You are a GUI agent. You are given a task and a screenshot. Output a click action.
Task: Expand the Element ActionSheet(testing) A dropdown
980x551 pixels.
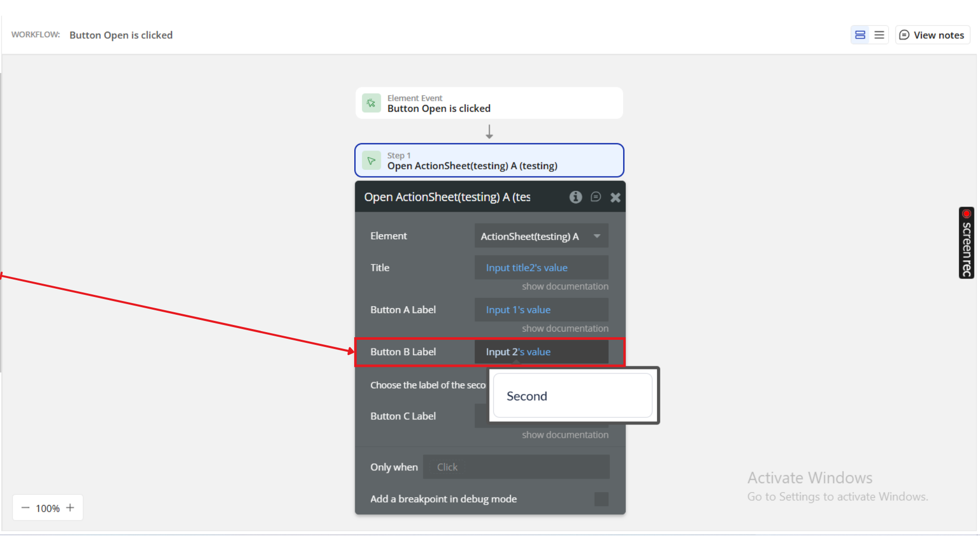pos(541,236)
